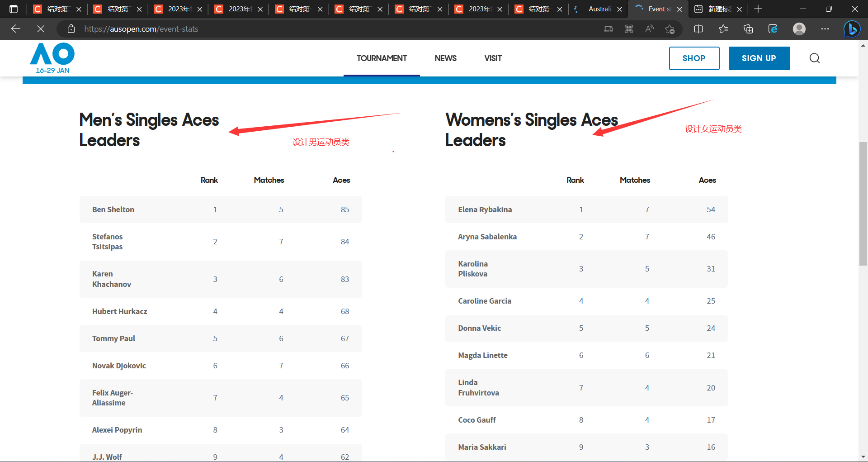Screen dimensions: 868x462
Task: Add this page to favorites
Action: coord(670,29)
